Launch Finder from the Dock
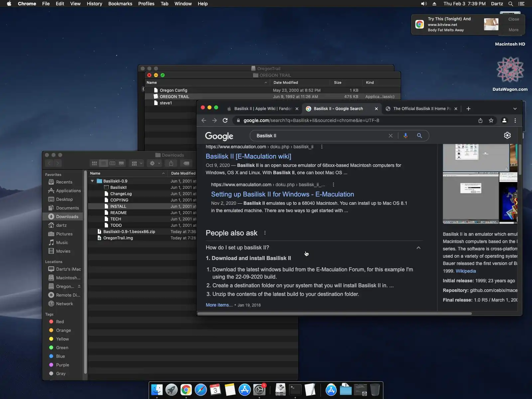The width and height of the screenshot is (532, 399). tap(157, 390)
